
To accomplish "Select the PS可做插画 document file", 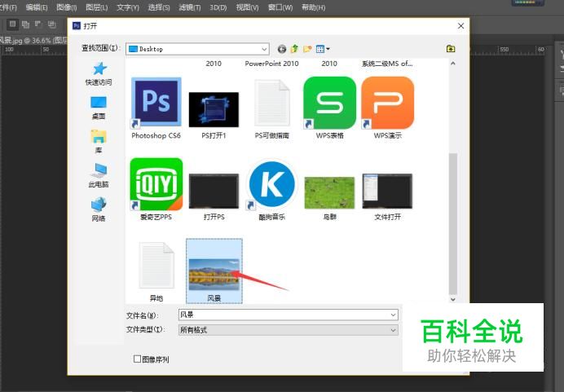I will coord(272,104).
